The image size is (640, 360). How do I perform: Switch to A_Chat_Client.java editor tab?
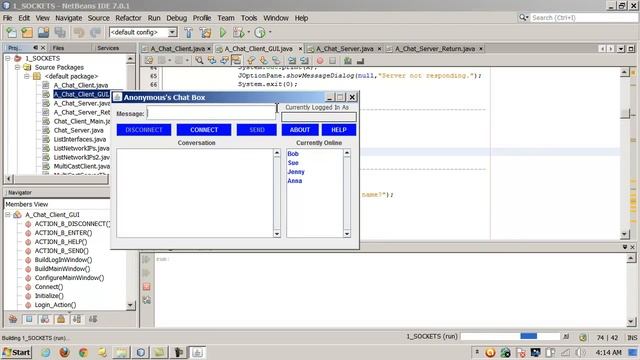178,49
